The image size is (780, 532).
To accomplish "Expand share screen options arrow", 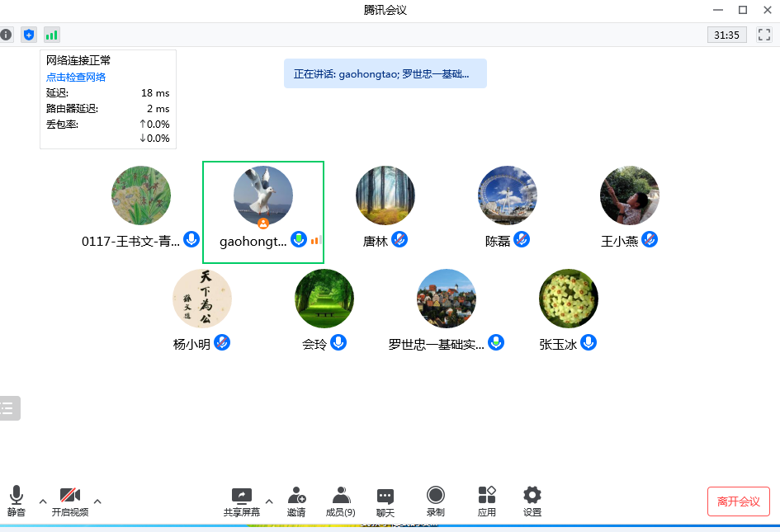I will click(x=268, y=501).
